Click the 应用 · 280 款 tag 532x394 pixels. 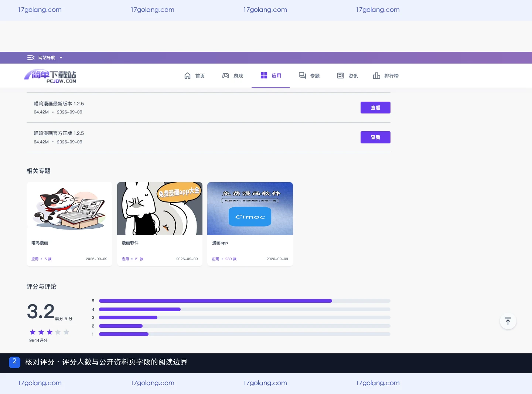tap(224, 259)
